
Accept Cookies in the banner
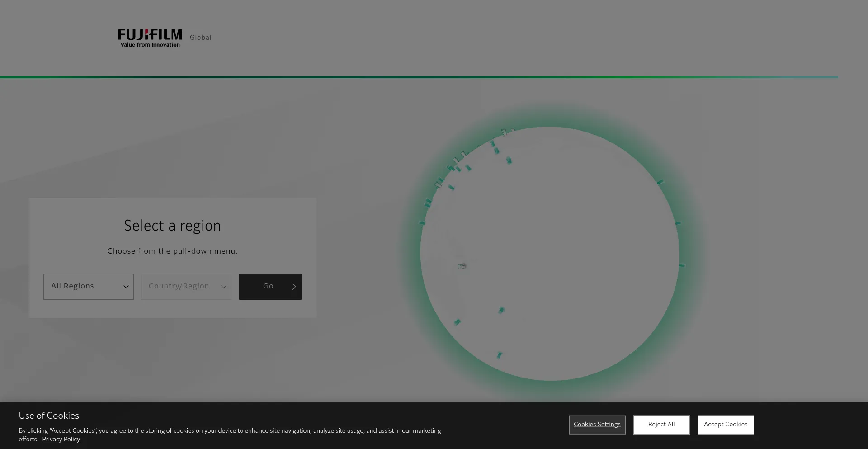725,425
